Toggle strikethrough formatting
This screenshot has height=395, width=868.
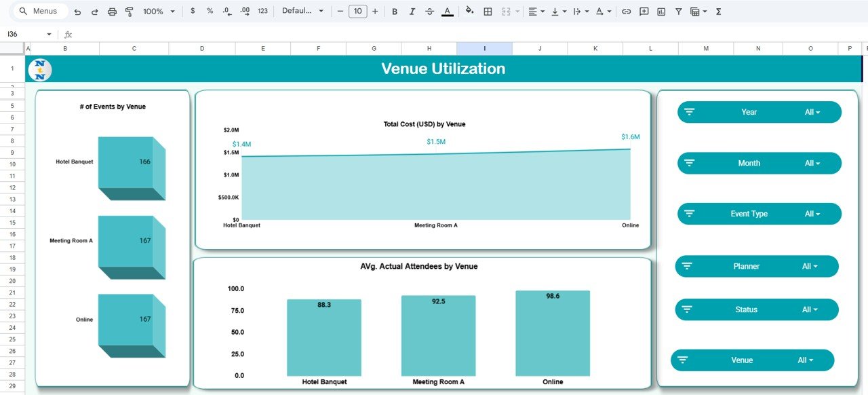coord(429,11)
